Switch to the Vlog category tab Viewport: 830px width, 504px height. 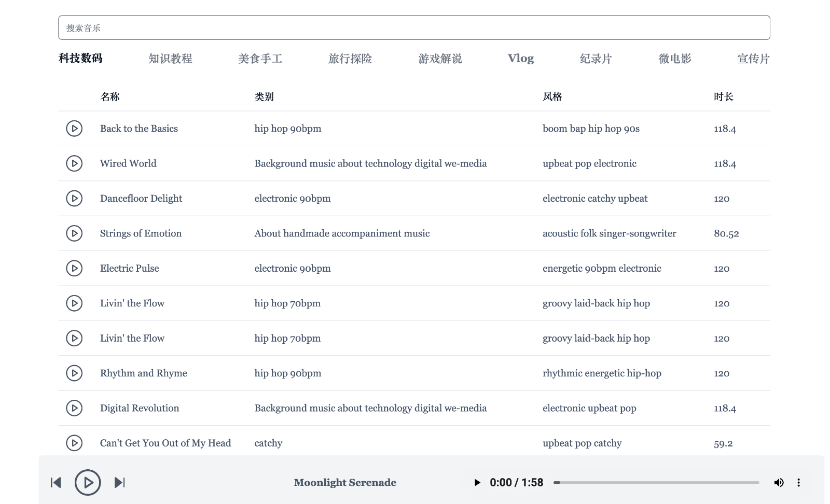click(x=520, y=59)
